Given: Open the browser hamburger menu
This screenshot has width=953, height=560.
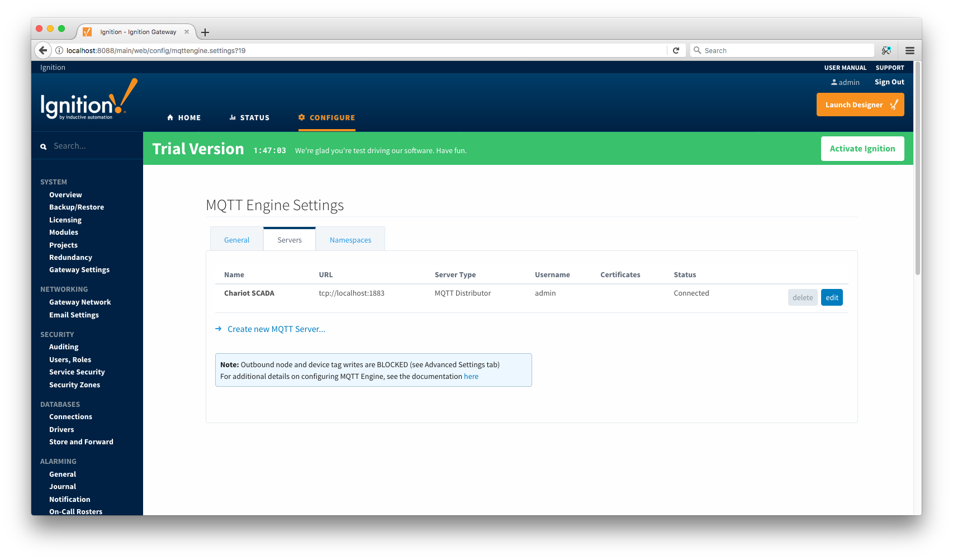Looking at the screenshot, I should [x=910, y=50].
